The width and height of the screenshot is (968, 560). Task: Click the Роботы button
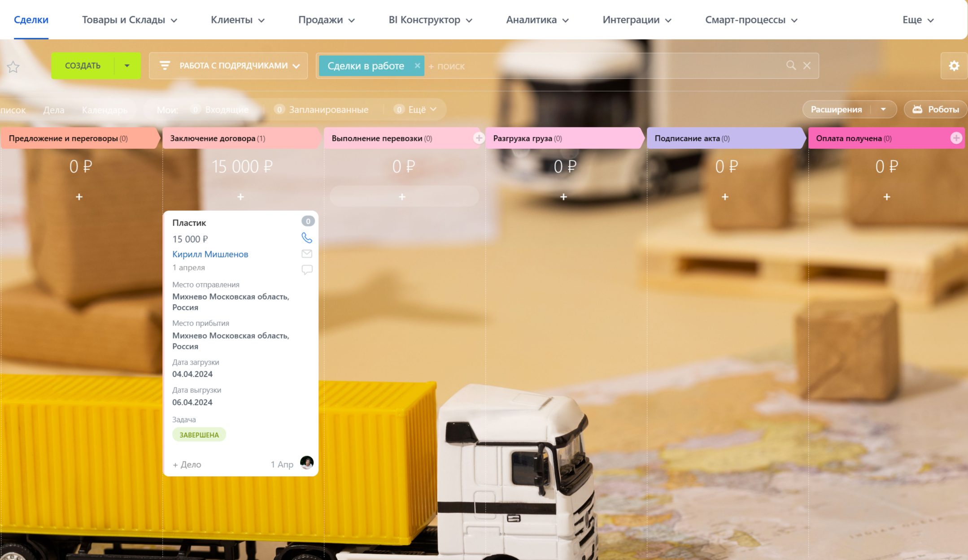pyautogui.click(x=936, y=109)
